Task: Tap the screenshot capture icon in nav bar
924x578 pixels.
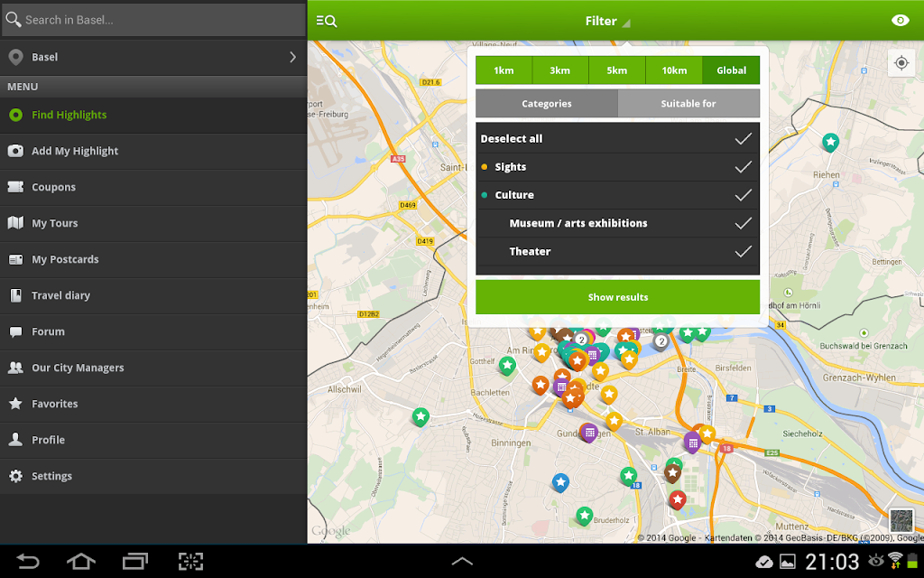Action: click(190, 561)
